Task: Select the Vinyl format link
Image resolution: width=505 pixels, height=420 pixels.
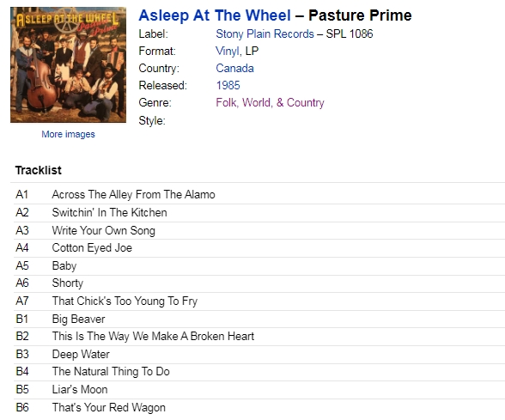Action: click(228, 51)
